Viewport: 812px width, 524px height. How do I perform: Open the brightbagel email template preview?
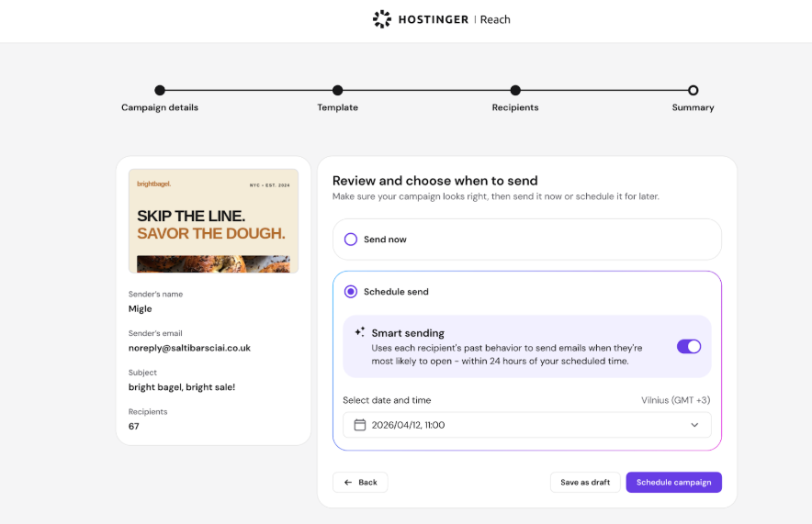213,220
